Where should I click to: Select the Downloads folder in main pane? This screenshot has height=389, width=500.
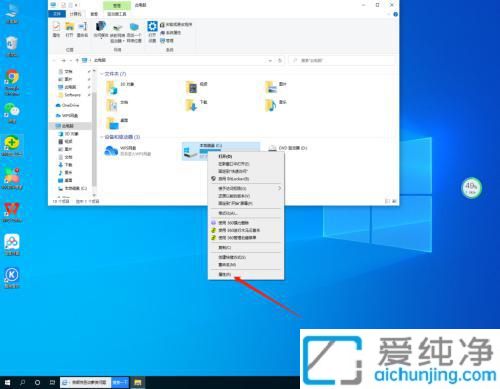197,105
